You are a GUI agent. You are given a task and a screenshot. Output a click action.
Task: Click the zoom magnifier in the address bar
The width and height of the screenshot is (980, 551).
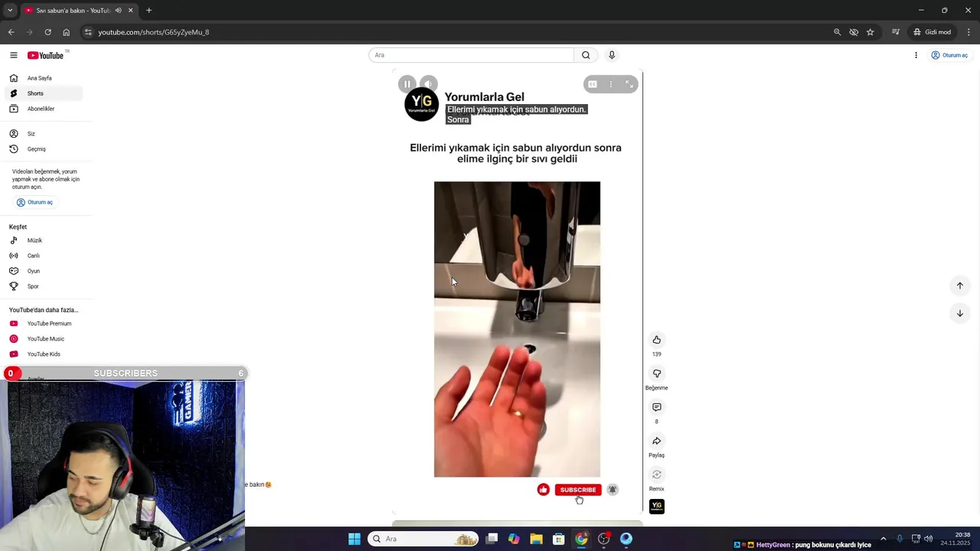coord(837,32)
